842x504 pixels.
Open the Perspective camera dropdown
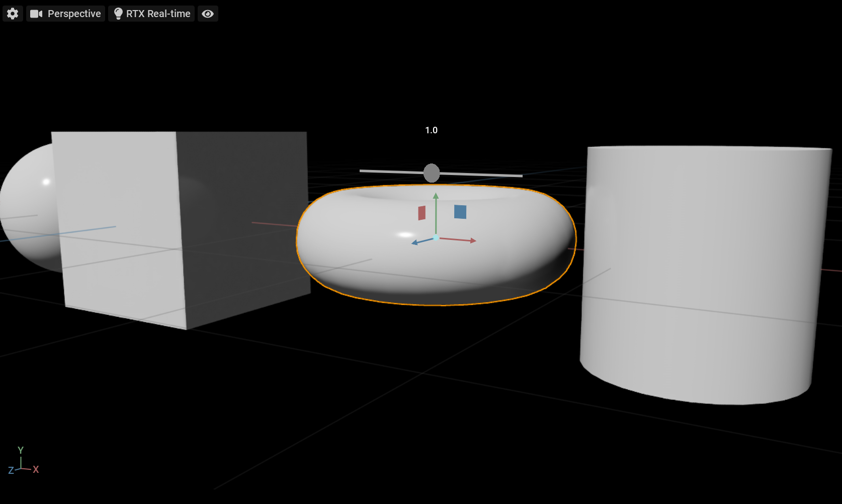click(65, 14)
